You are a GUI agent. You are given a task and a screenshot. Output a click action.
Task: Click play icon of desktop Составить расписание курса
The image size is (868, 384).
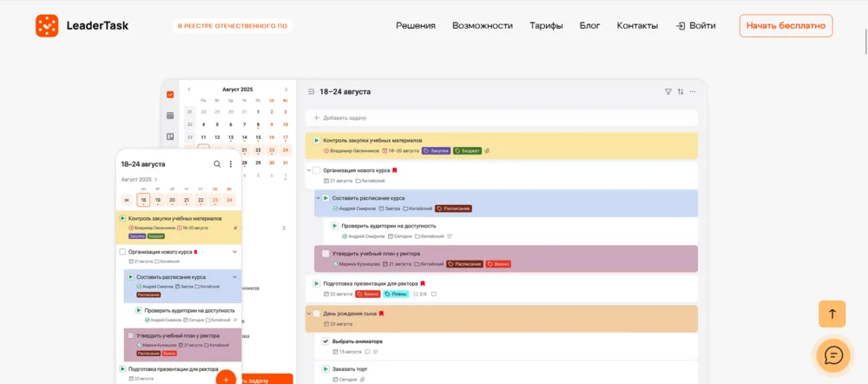tap(326, 198)
